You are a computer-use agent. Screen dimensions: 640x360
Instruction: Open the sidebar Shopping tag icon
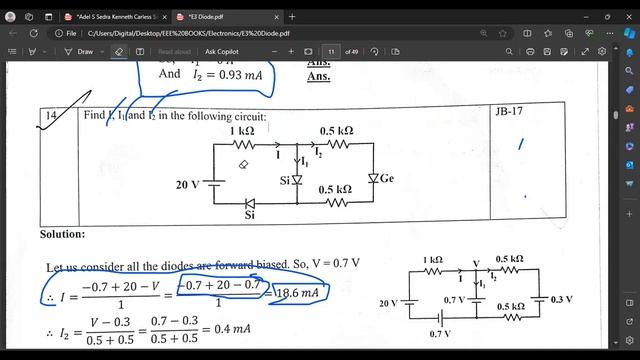click(x=629, y=90)
